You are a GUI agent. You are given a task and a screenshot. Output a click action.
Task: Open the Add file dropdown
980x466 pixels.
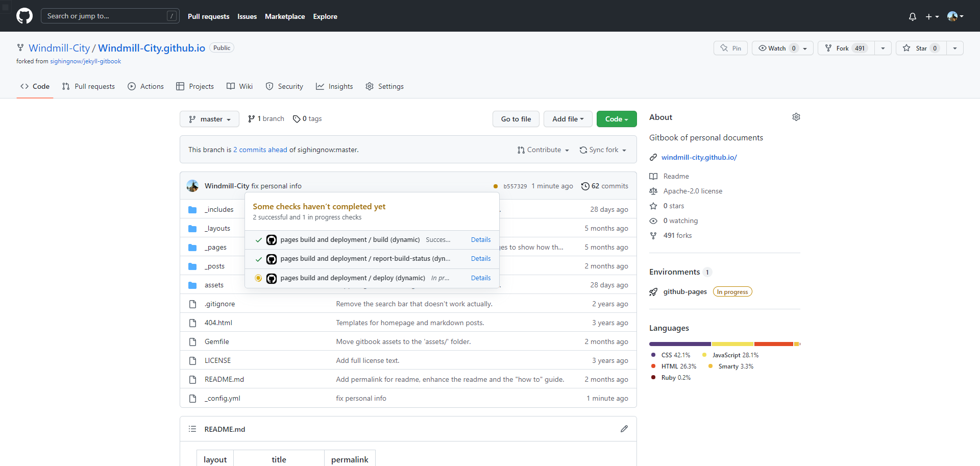[x=568, y=119]
